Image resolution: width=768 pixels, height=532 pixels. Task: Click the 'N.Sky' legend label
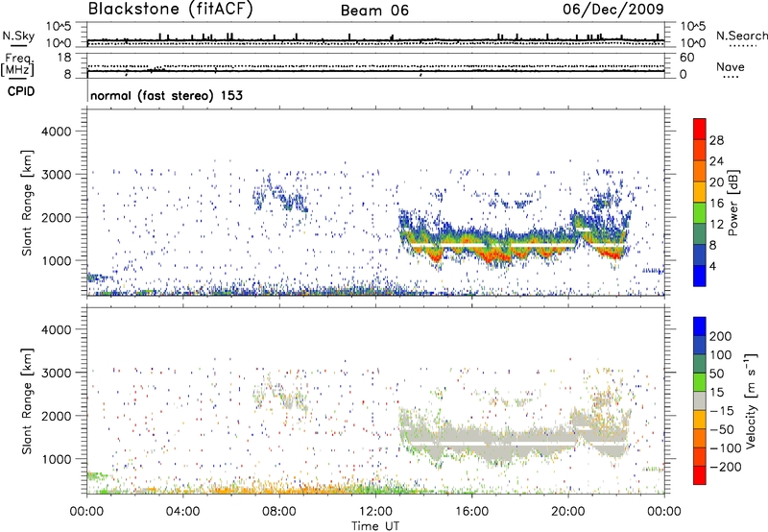coord(18,36)
